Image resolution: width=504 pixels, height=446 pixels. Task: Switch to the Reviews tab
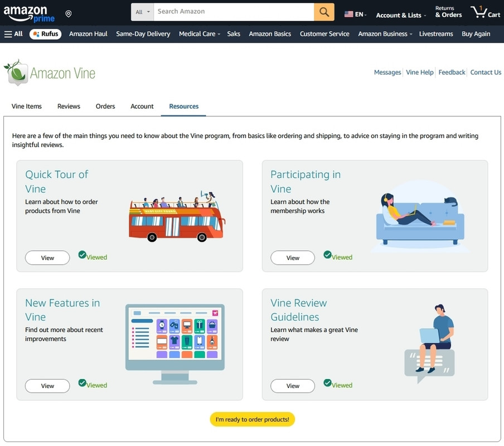click(69, 106)
